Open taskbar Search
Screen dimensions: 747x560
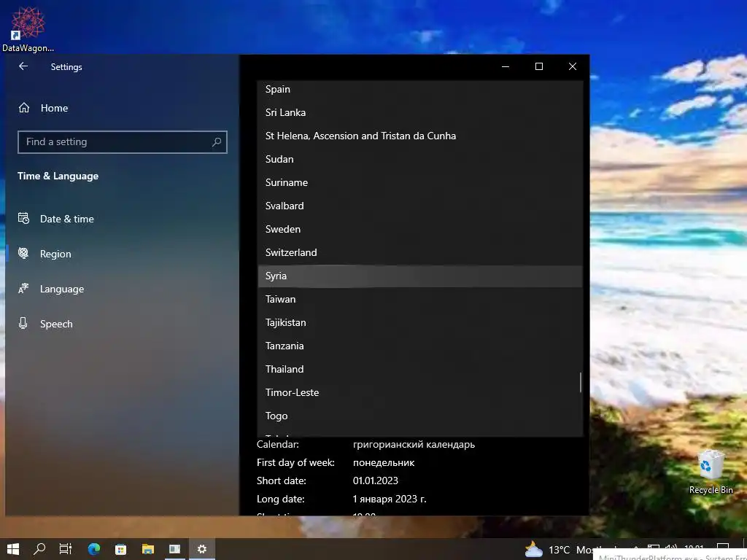click(x=39, y=549)
